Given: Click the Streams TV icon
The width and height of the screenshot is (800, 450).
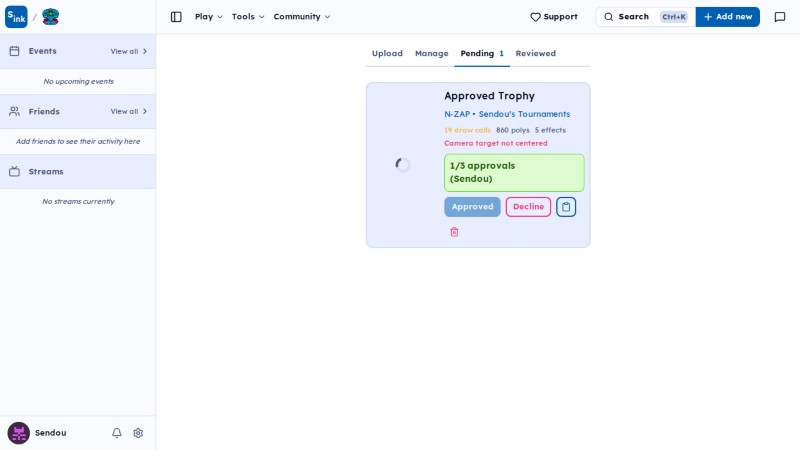Looking at the screenshot, I should pyautogui.click(x=14, y=171).
